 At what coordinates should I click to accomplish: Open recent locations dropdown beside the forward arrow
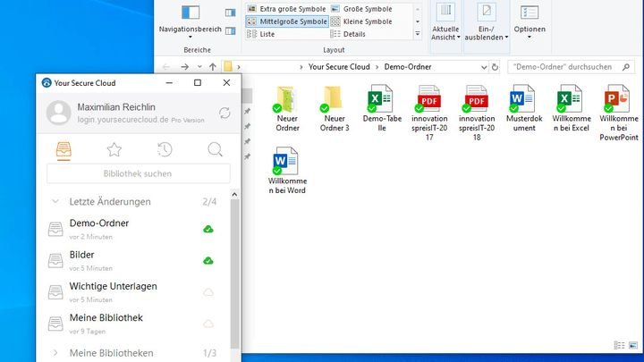click(199, 67)
